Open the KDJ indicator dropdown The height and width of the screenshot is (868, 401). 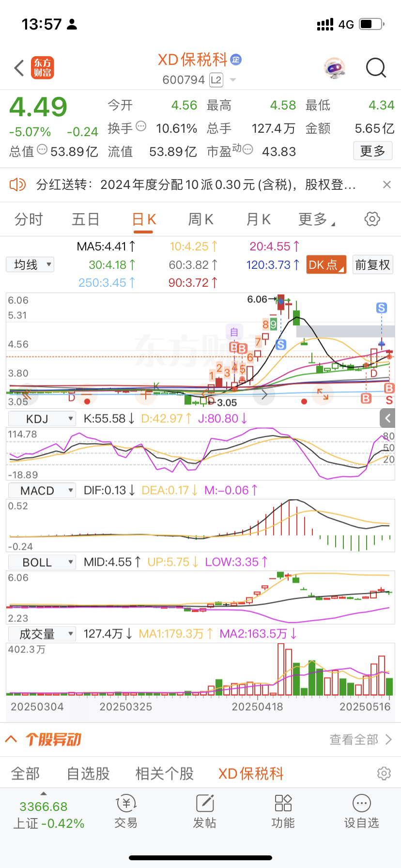(x=42, y=418)
